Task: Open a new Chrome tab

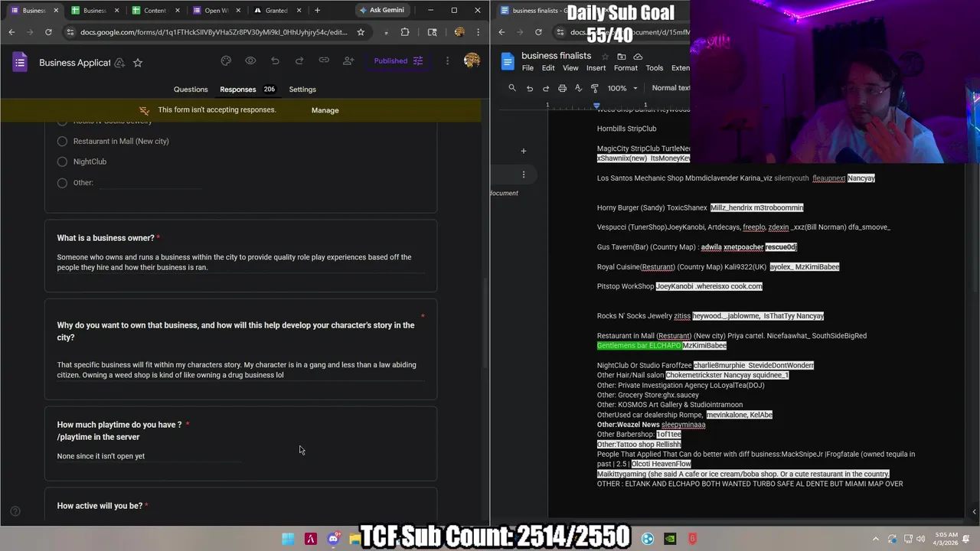Action: pyautogui.click(x=317, y=10)
